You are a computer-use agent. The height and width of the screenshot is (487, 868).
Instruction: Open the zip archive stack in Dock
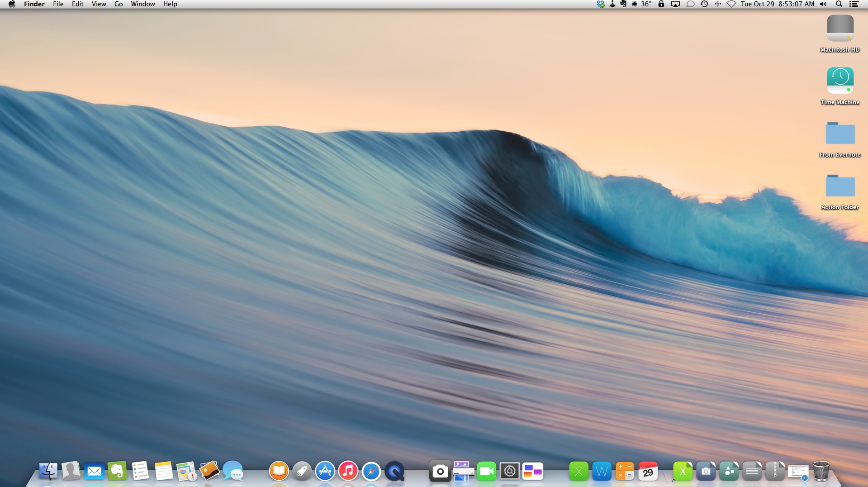tap(775, 471)
